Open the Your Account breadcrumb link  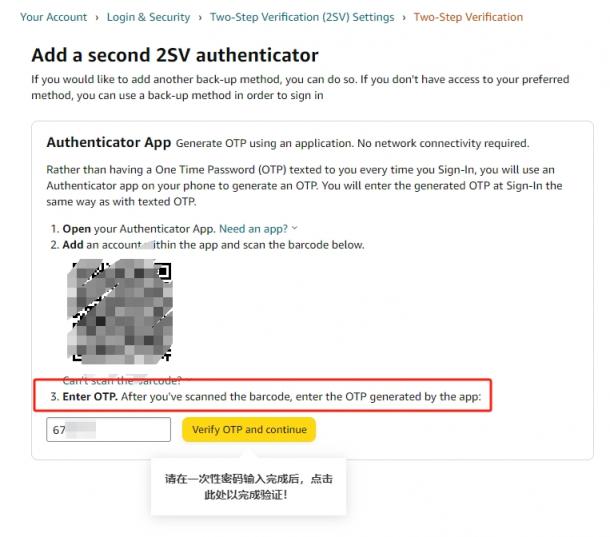[x=53, y=17]
